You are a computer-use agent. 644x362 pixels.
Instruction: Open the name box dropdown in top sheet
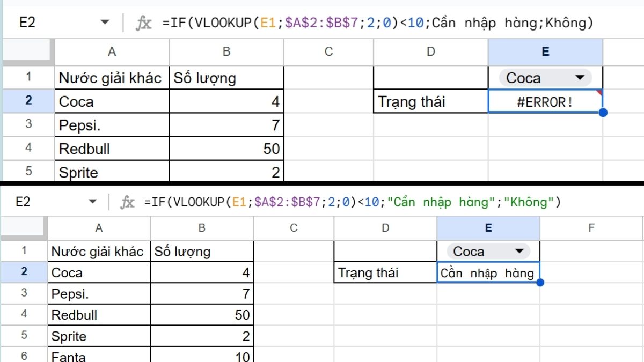[105, 23]
